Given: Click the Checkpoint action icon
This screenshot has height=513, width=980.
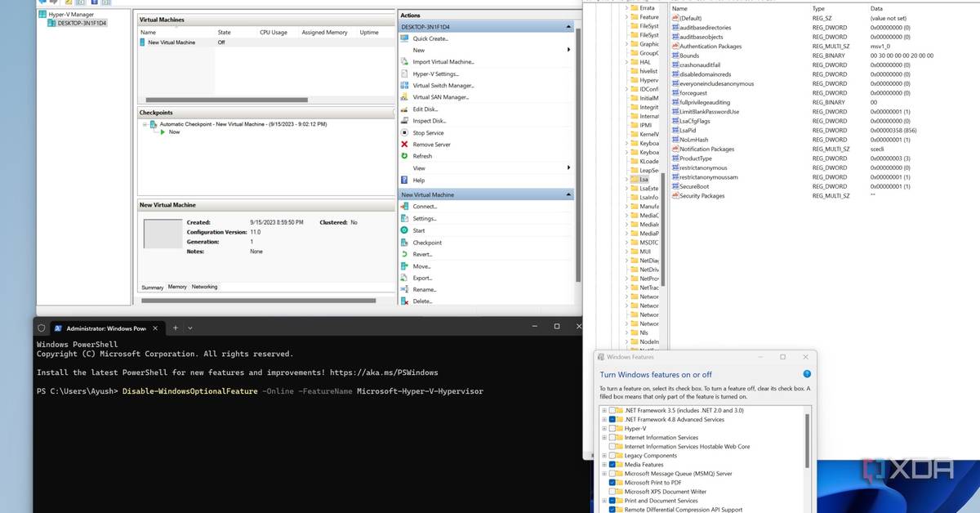Looking at the screenshot, I should 405,243.
